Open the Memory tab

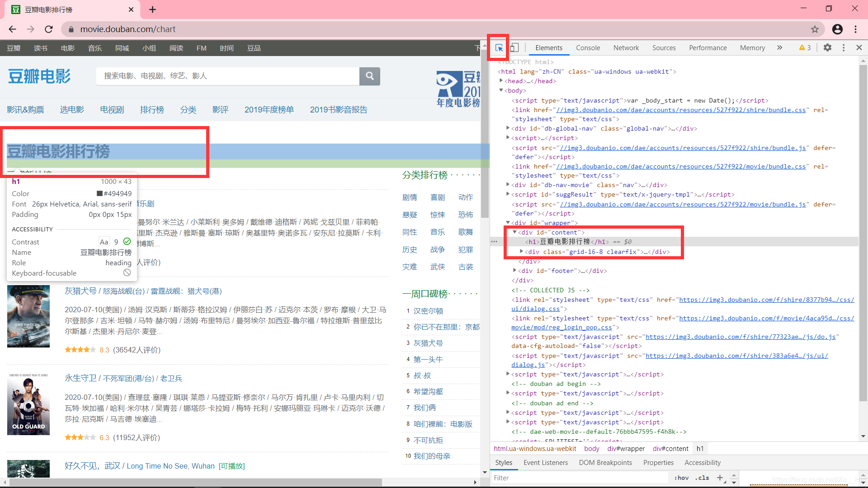[x=752, y=47]
